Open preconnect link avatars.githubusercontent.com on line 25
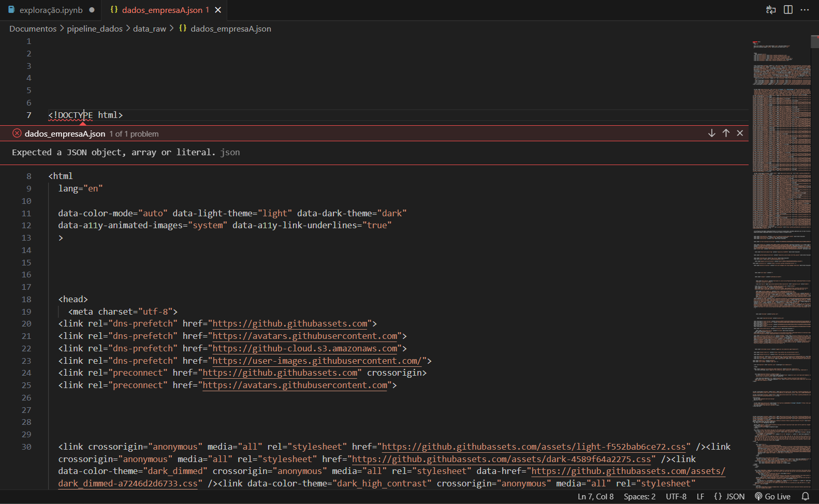The image size is (819, 504). point(295,386)
